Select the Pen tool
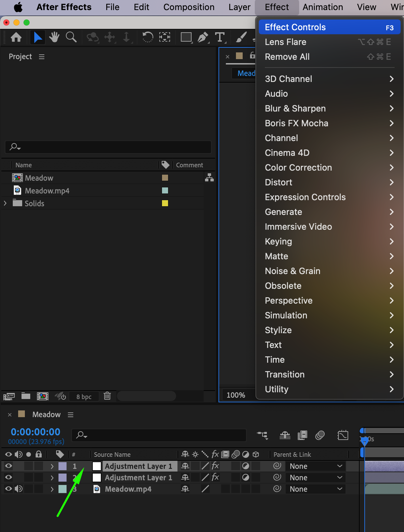Screen dimensions: 404x532 (203, 37)
